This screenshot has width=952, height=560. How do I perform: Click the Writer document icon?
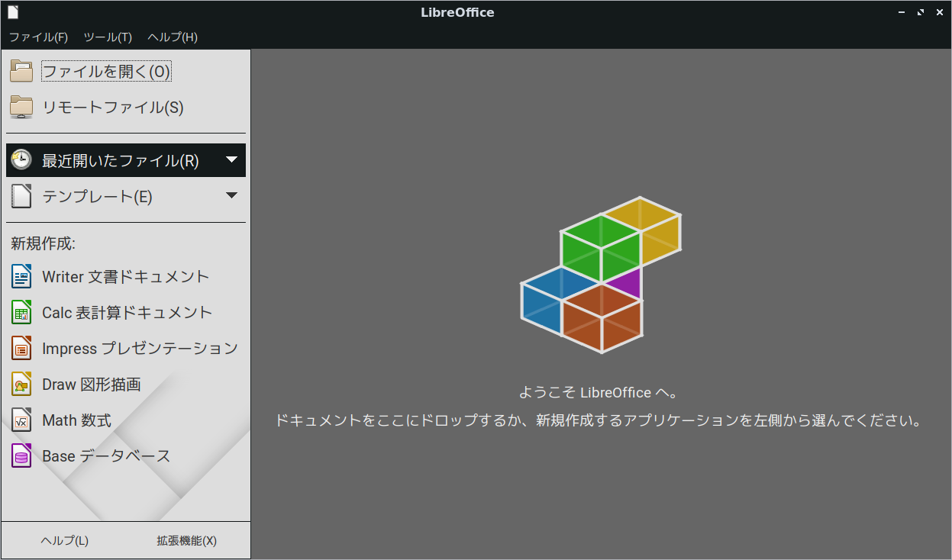(x=21, y=276)
